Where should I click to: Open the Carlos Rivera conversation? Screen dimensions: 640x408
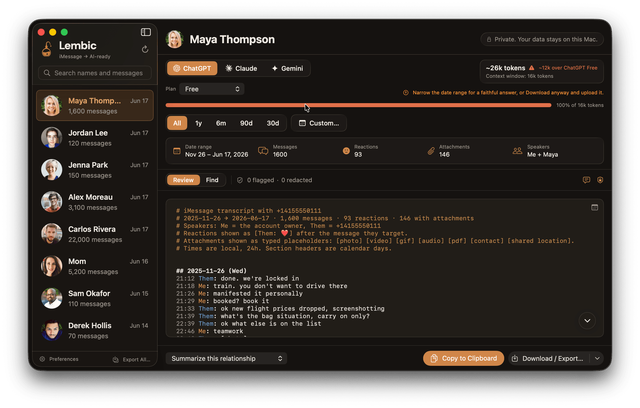point(95,234)
